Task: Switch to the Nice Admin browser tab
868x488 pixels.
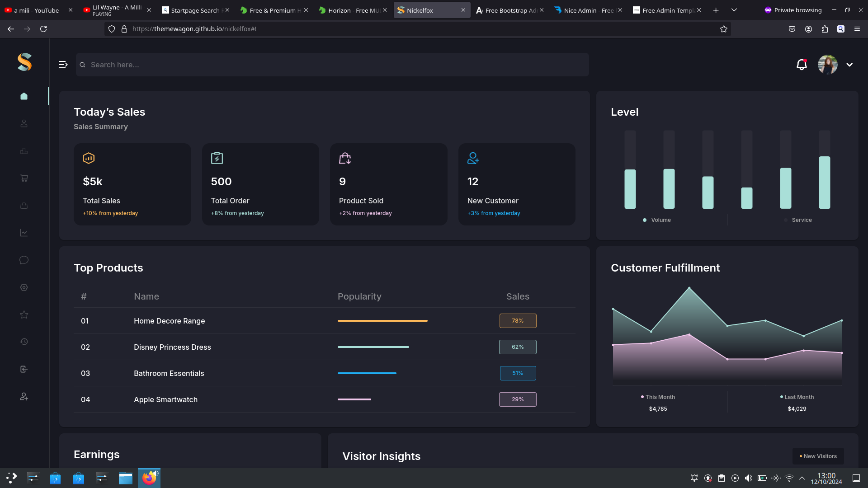Action: tap(588, 10)
